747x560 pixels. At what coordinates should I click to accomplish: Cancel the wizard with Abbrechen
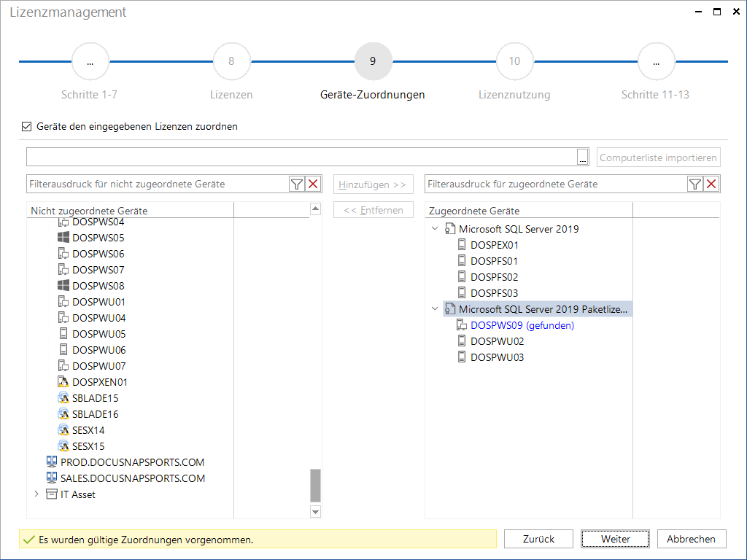[x=692, y=539]
